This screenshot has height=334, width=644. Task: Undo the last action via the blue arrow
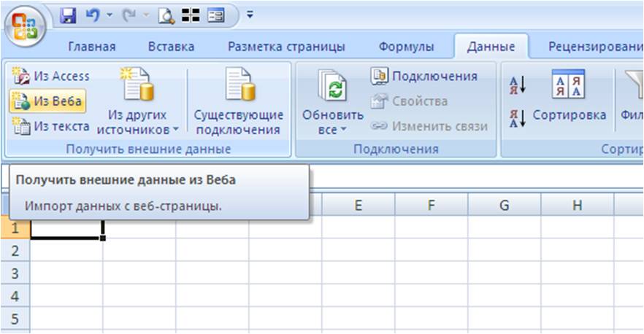(x=93, y=16)
